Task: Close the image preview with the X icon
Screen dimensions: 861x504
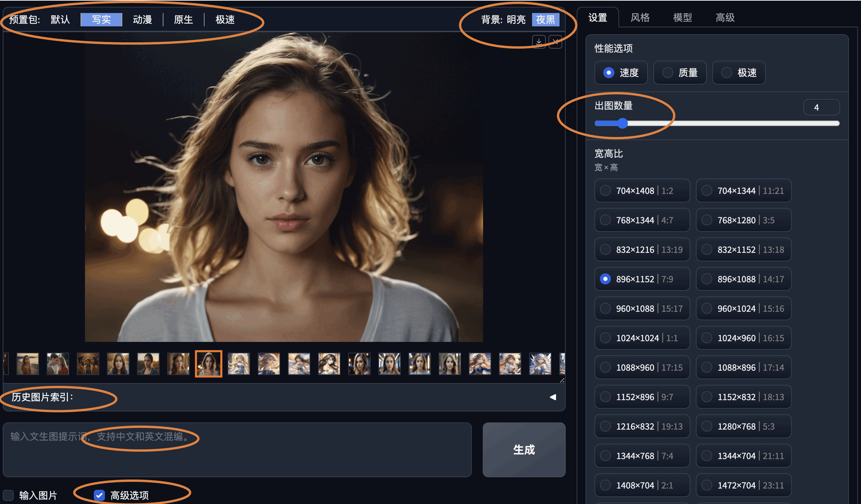Action: tap(556, 42)
